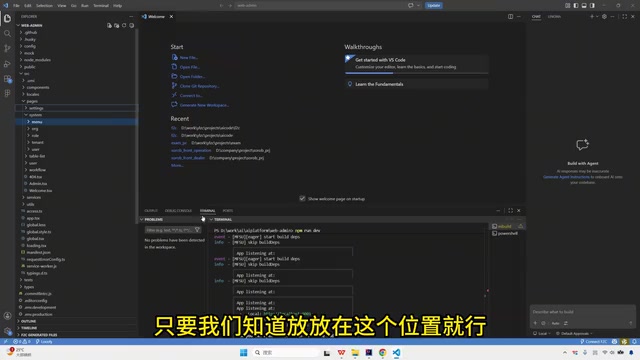This screenshot has height=360, width=640.
Task: Close the Welcome editor tab
Action: 171,17
